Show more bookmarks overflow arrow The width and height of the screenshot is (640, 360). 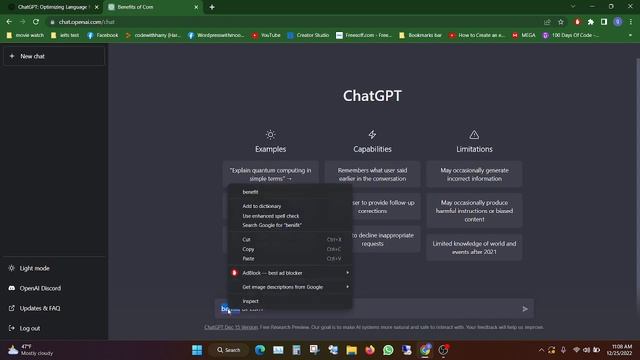click(x=630, y=35)
